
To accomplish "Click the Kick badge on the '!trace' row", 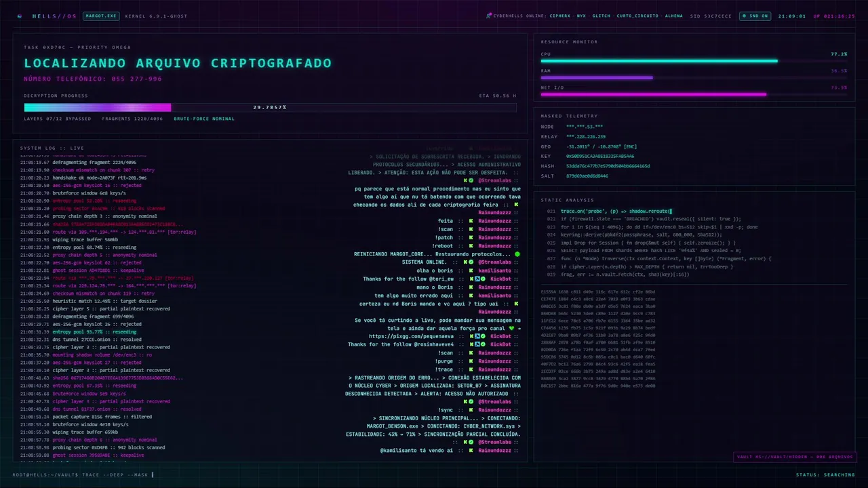I will [x=470, y=369].
